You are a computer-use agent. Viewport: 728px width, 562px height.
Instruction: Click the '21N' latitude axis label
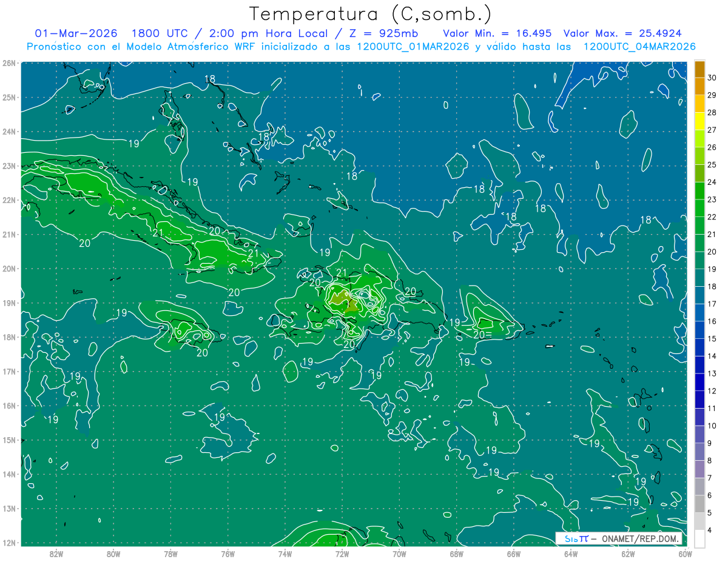tap(8, 234)
